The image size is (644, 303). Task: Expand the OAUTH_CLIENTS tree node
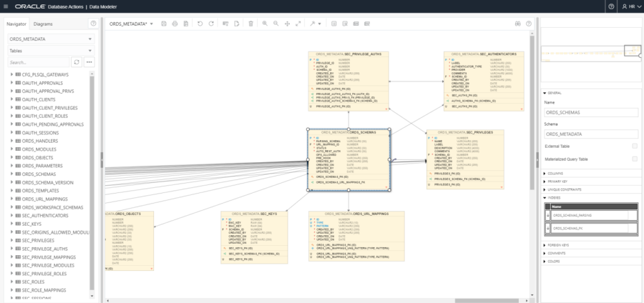click(x=11, y=99)
